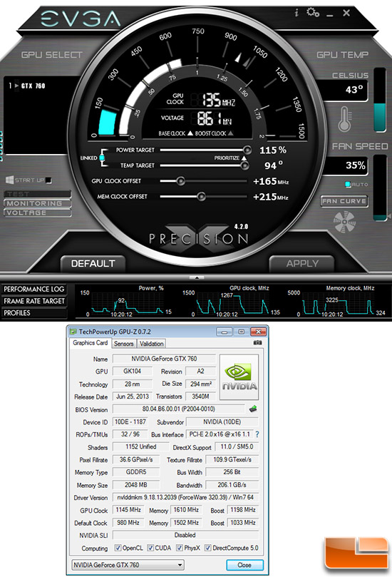Click the Memory Size 2048 MB field
Image resolution: width=392 pixels, height=577 pixels.
pos(136,485)
